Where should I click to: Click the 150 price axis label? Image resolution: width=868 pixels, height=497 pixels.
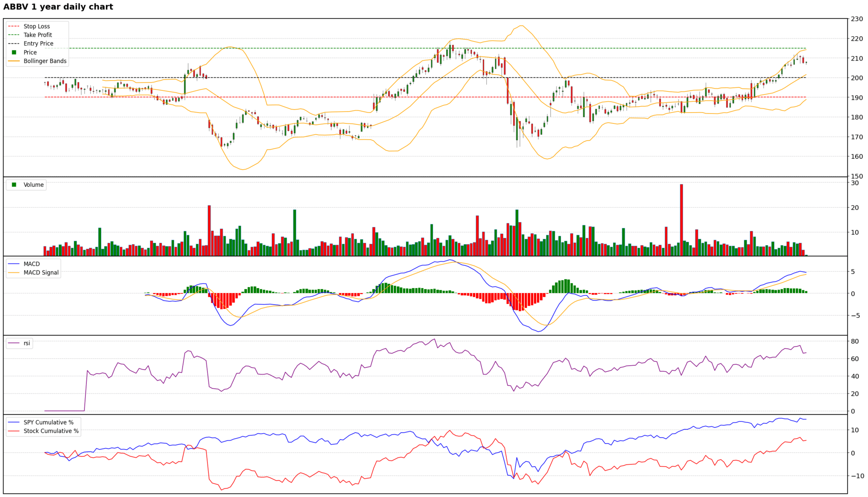pos(857,176)
